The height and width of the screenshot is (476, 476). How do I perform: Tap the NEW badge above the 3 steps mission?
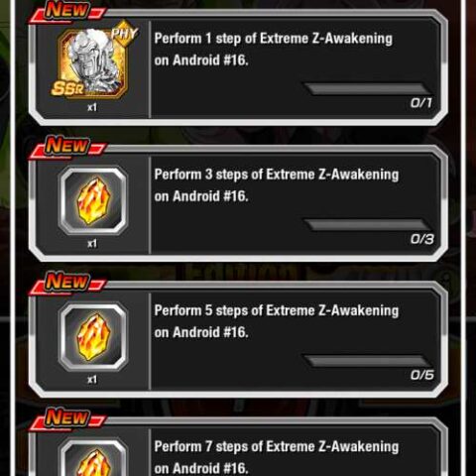click(67, 147)
